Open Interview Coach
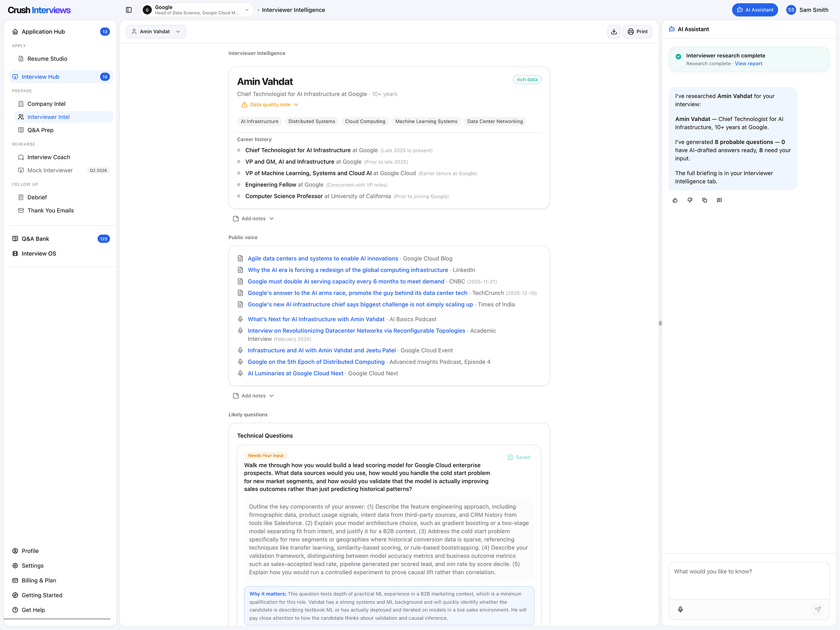The height and width of the screenshot is (630, 840). [x=64, y=157]
